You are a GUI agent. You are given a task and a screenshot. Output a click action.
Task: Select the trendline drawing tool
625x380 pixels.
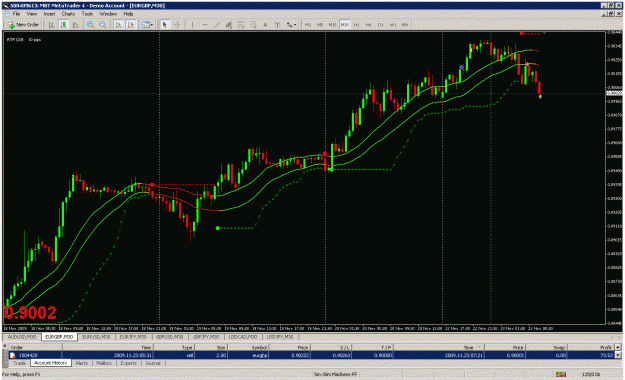(217, 25)
